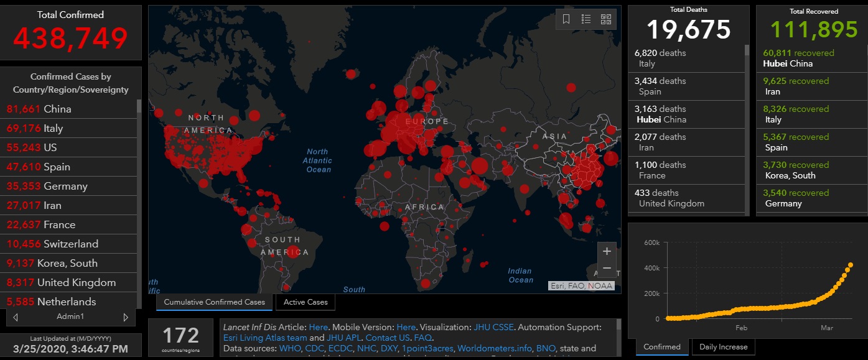
Task: Select the Confirmed chart tab
Action: tap(662, 347)
